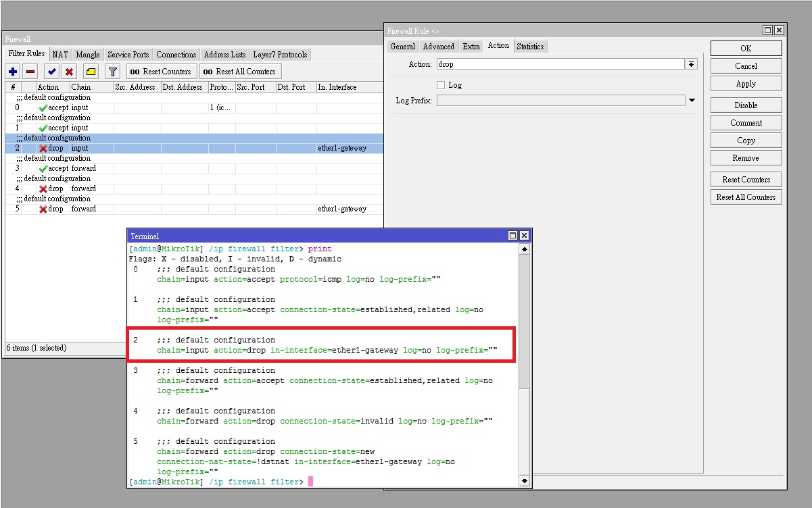Open the Layer7 Protocols tab
This screenshot has width=812, height=508.
(x=280, y=55)
